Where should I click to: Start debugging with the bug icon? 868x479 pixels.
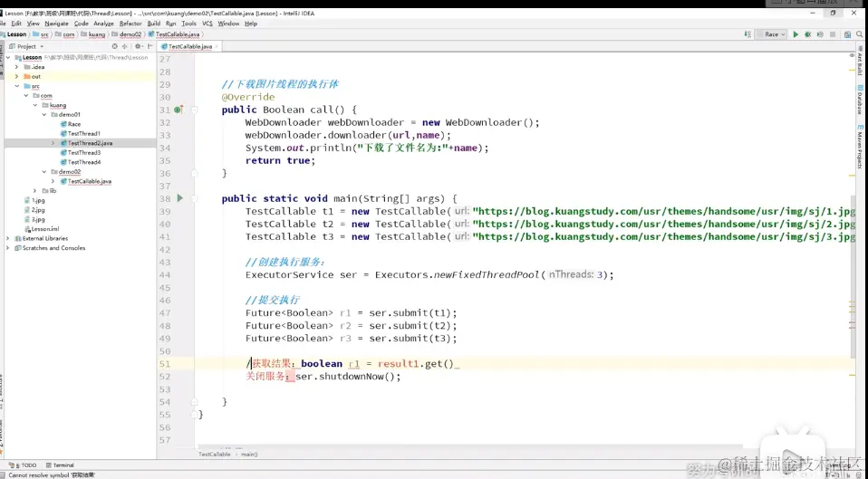click(807, 34)
